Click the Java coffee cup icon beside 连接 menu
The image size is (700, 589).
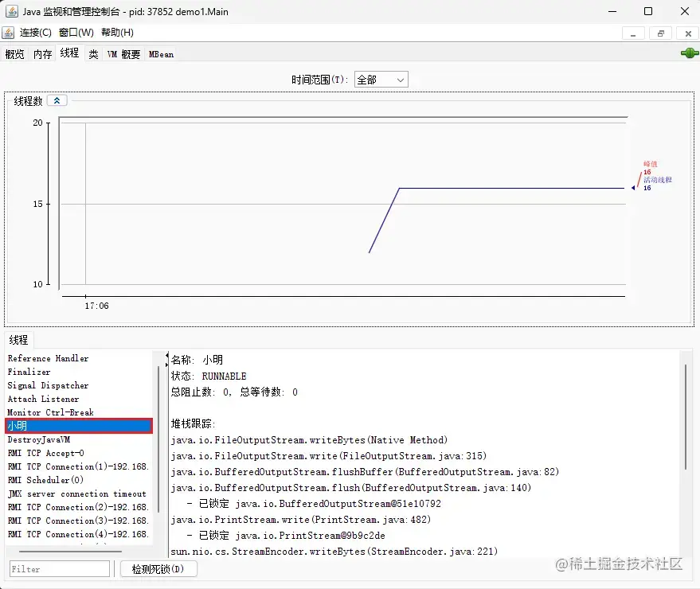tap(10, 33)
